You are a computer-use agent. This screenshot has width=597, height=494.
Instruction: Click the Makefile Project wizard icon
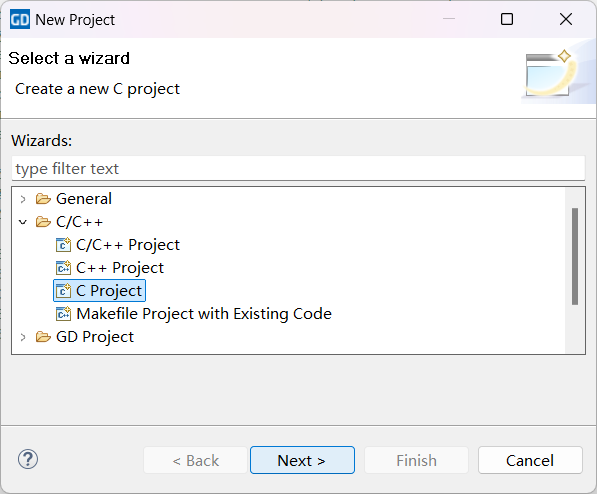click(63, 314)
